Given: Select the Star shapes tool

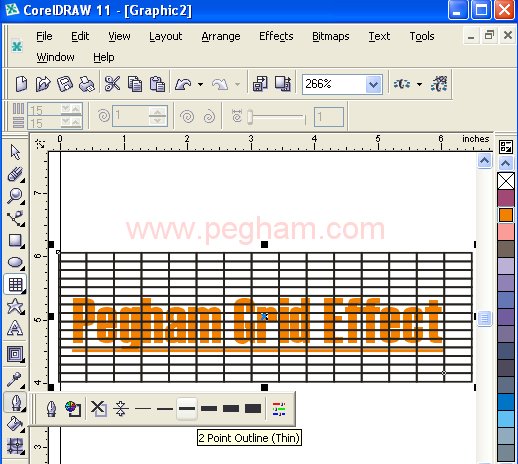Looking at the screenshot, I should pyautogui.click(x=15, y=306).
